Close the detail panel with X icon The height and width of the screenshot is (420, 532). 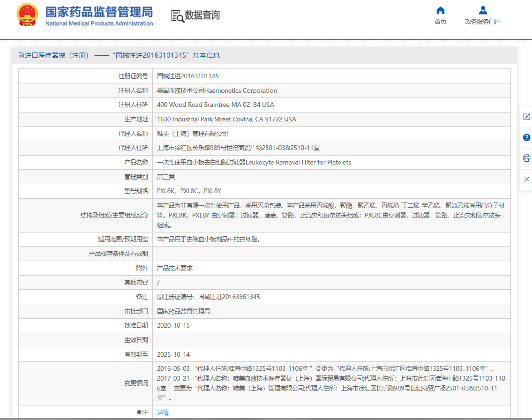tap(526, 179)
